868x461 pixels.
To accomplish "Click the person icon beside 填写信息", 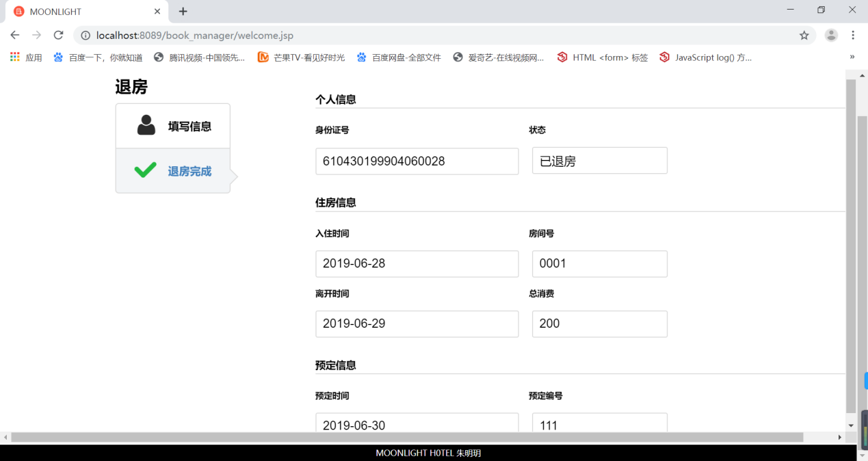I will (x=146, y=125).
